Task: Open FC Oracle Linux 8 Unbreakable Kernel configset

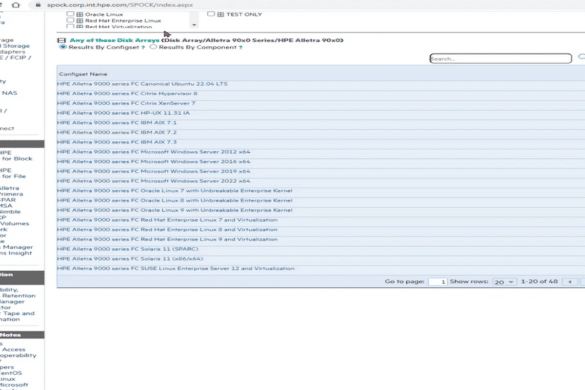Action: click(x=175, y=200)
